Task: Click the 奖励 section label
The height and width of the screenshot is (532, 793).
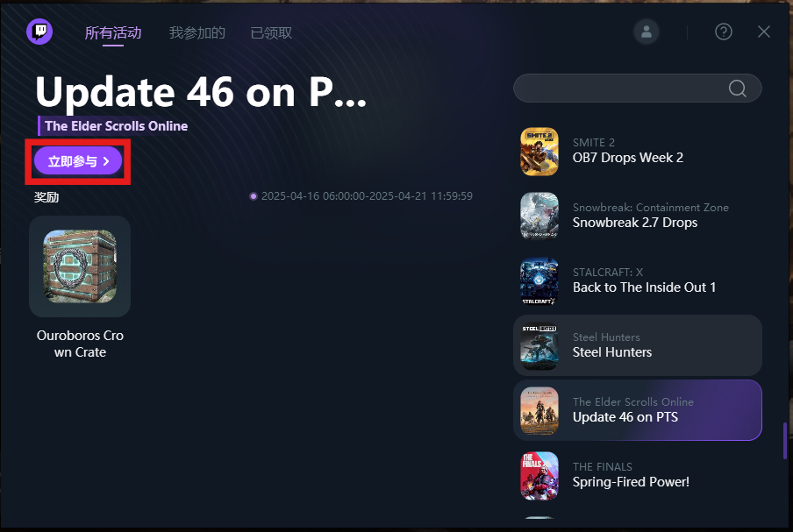Action: 46,197
